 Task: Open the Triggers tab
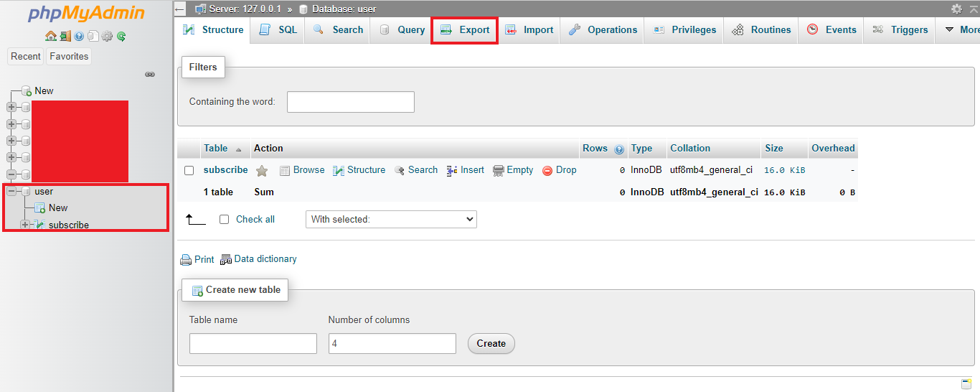(x=900, y=29)
